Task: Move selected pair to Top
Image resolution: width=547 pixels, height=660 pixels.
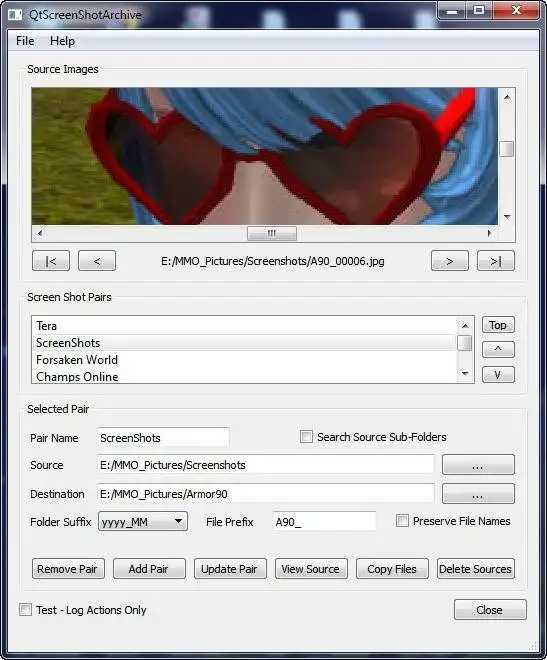Action: (498, 325)
